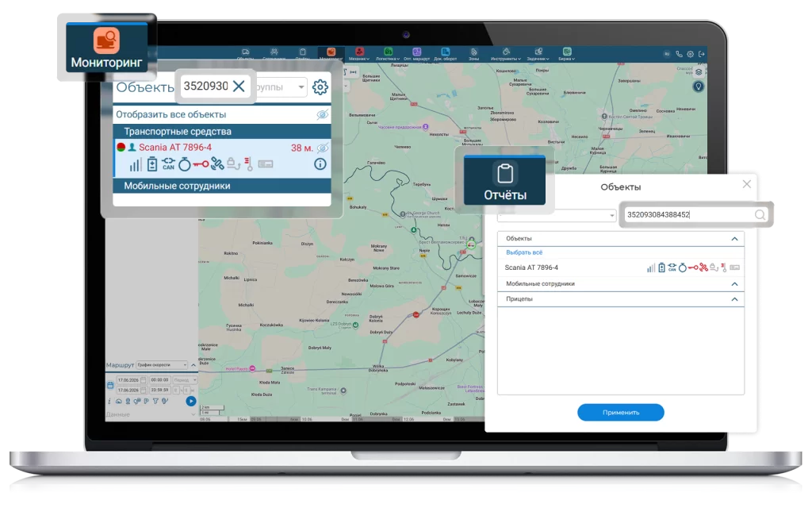Open Док. оборот in the top bar
This screenshot has width=812, height=508.
pyautogui.click(x=446, y=54)
